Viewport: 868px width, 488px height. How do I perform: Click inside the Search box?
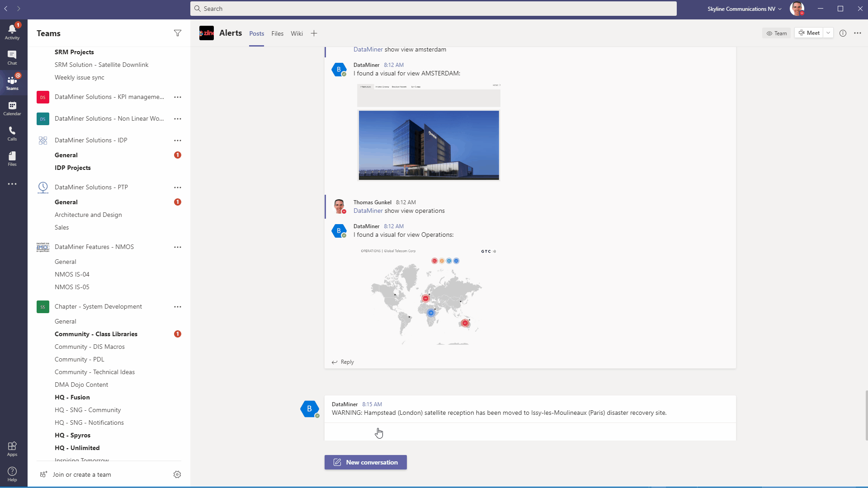tap(433, 9)
